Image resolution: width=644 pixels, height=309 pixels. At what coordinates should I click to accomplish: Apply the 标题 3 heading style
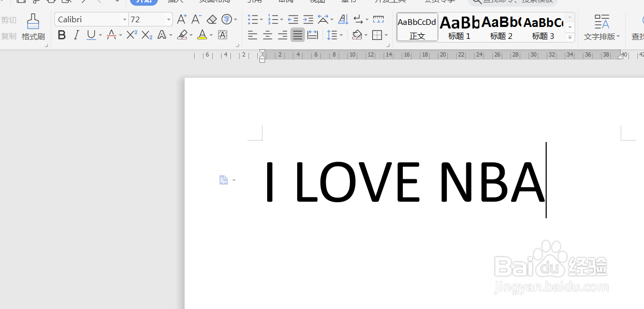click(x=543, y=27)
